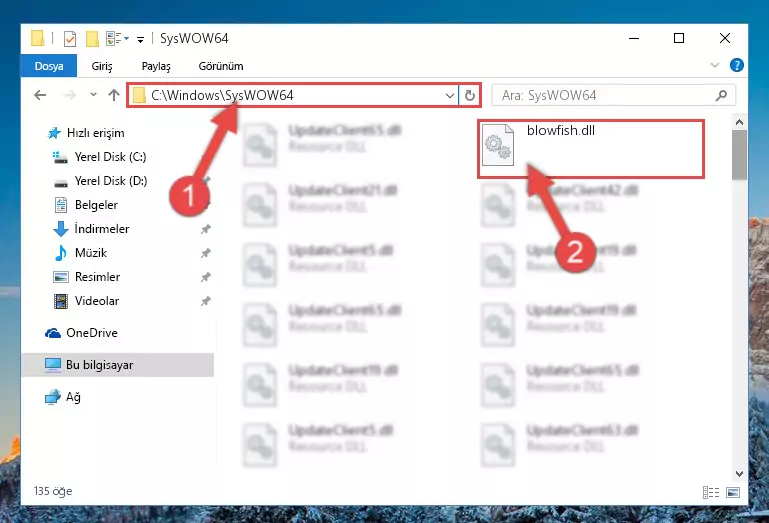769x523 pixels.
Task: Select the blowfish.dll file
Action: (x=590, y=148)
